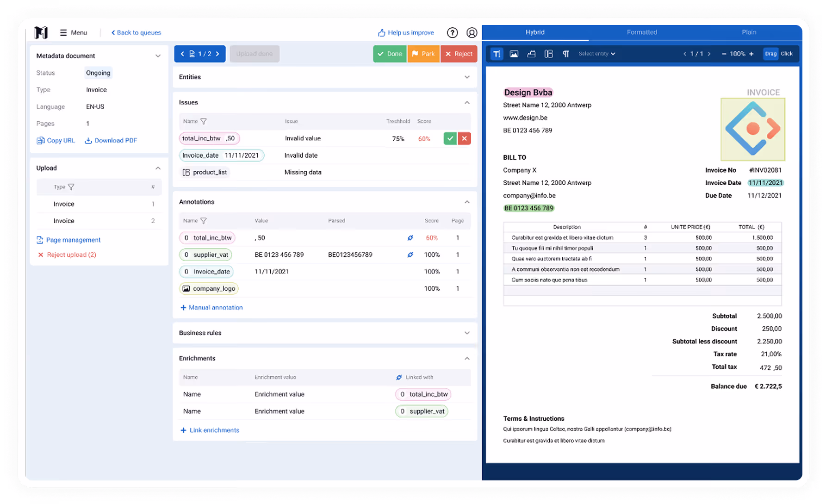Select the image tool in the viewer toolbar
This screenshot has width=826, height=504.
[514, 54]
